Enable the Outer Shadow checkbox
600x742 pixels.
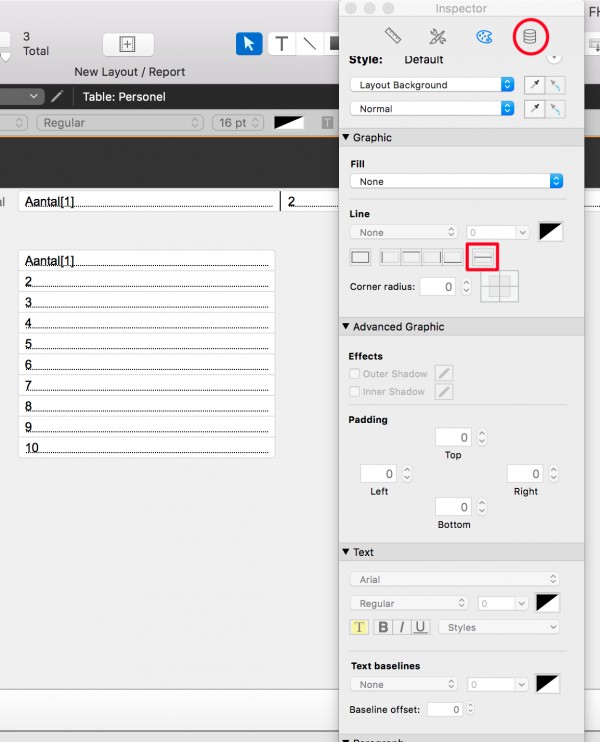354,373
